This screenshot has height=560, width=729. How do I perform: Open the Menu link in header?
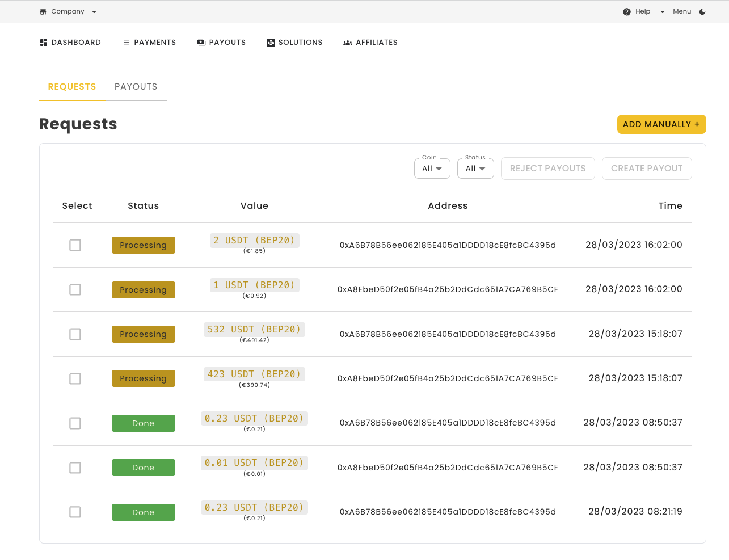pos(682,12)
